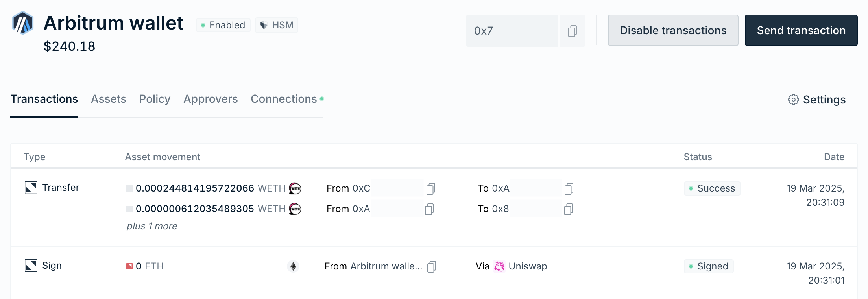Copy the Arbitrum wallet source address
This screenshot has width=868, height=299.
(x=431, y=267)
